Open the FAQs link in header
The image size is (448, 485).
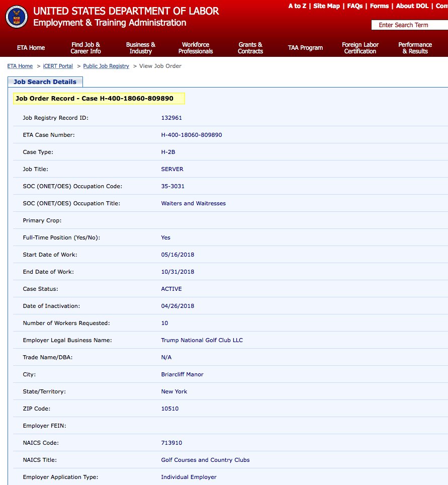point(354,6)
